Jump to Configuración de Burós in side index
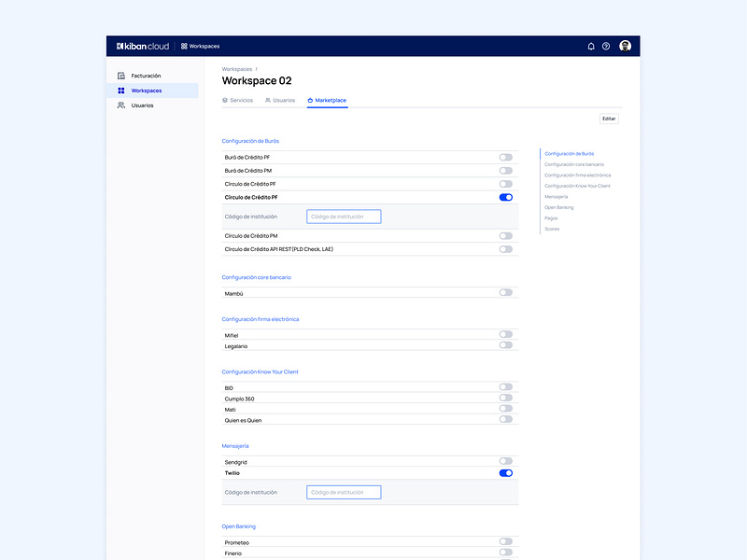Viewport: 747px width, 560px height. (x=570, y=154)
